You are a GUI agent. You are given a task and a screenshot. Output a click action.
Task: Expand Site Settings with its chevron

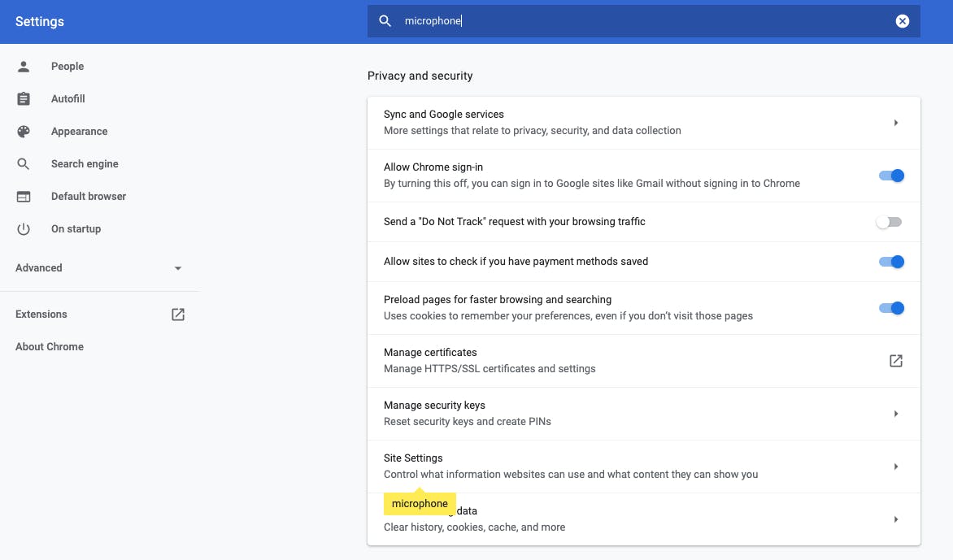pos(896,467)
